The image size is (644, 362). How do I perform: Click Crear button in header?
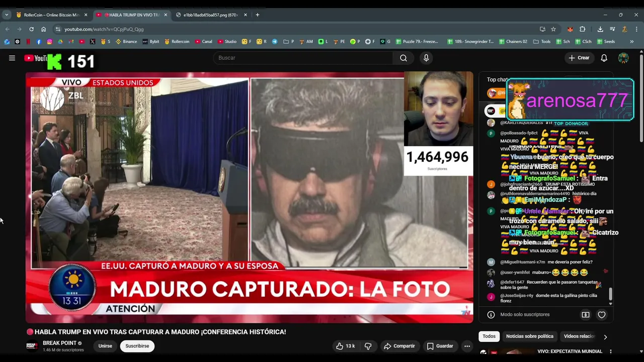[x=579, y=58]
